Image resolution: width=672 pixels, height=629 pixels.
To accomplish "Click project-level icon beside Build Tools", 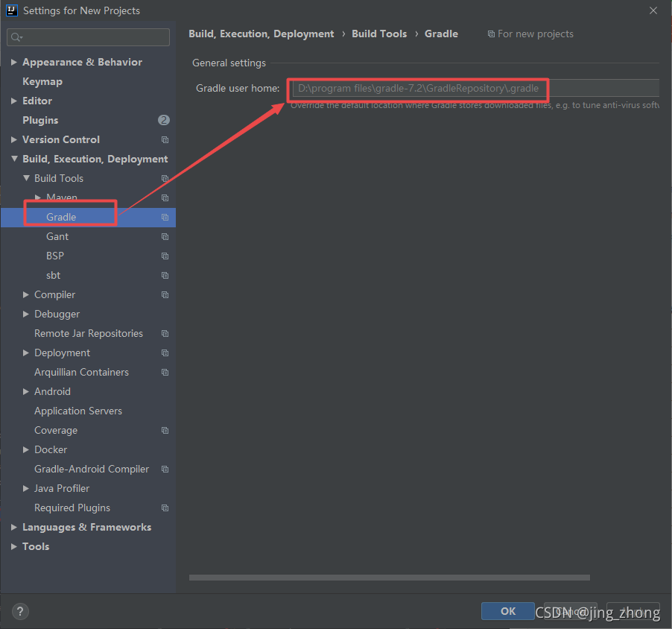I will coord(165,178).
